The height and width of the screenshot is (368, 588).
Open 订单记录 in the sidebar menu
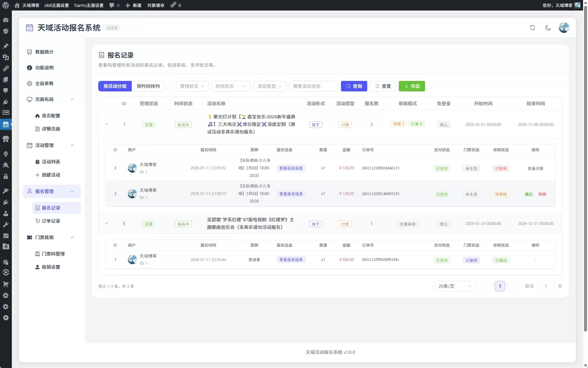point(51,221)
